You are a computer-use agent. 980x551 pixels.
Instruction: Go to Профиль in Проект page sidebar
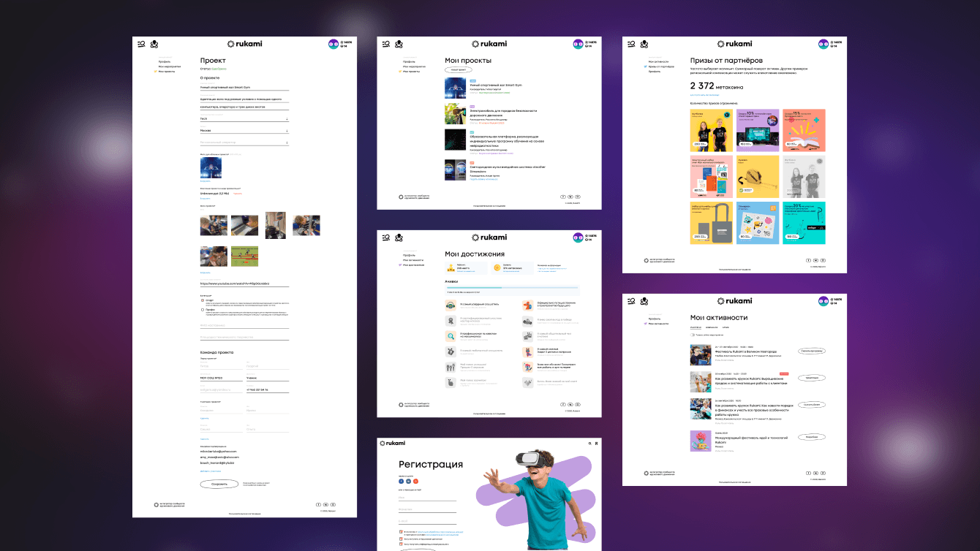tap(165, 61)
